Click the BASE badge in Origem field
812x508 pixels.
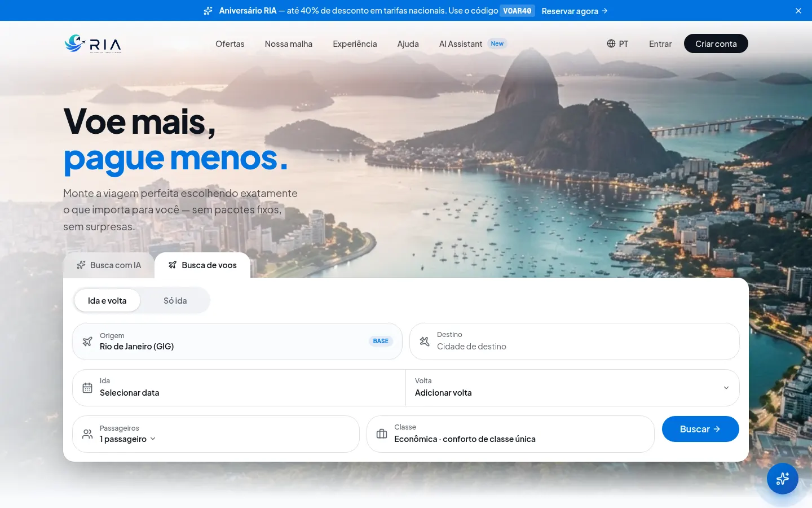(381, 341)
